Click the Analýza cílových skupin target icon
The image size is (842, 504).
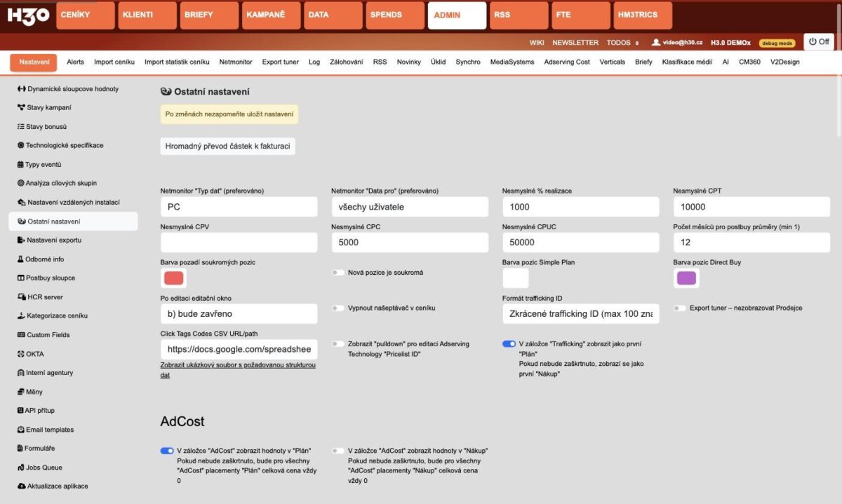tap(20, 184)
